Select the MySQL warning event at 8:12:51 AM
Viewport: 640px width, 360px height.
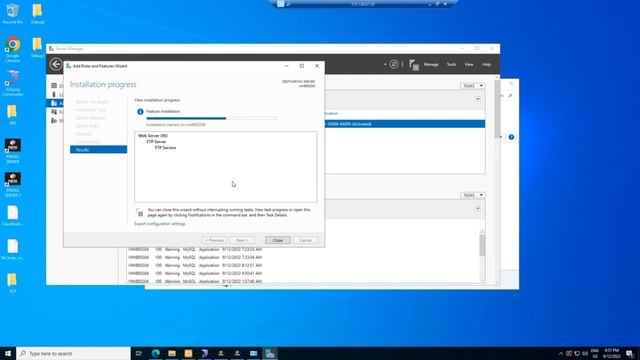point(195,265)
